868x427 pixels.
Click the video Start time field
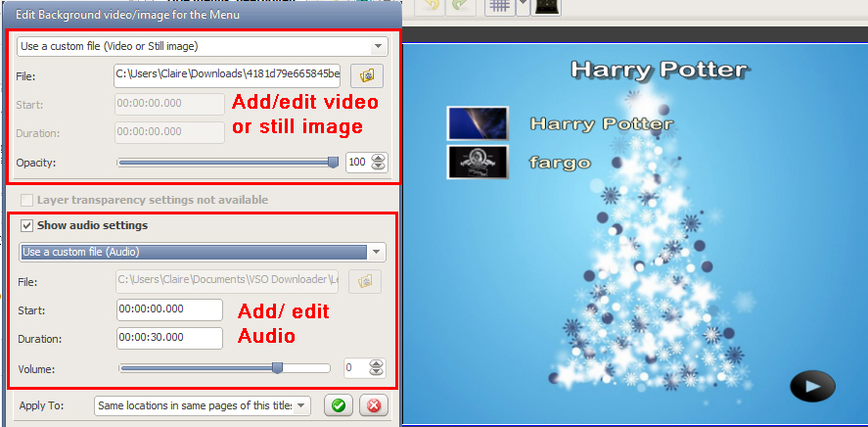169,104
